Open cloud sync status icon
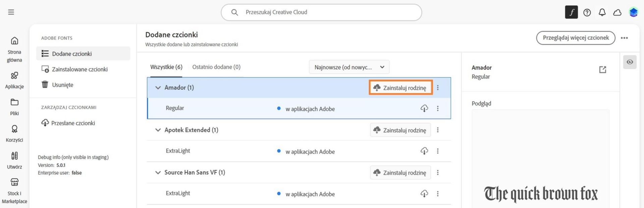The height and width of the screenshot is (208, 644). (617, 12)
